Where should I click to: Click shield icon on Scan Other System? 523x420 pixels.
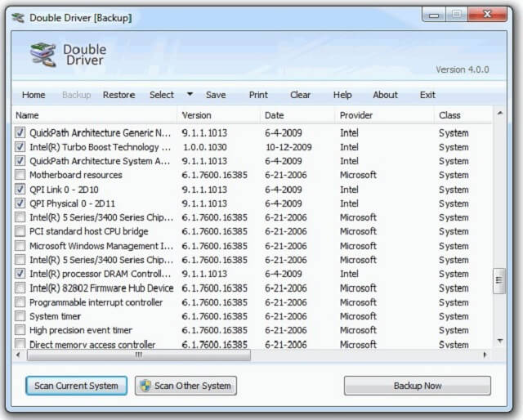click(145, 386)
